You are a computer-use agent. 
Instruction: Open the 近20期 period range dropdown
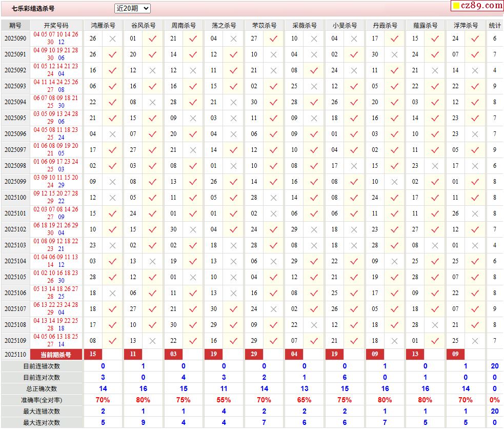132,8
